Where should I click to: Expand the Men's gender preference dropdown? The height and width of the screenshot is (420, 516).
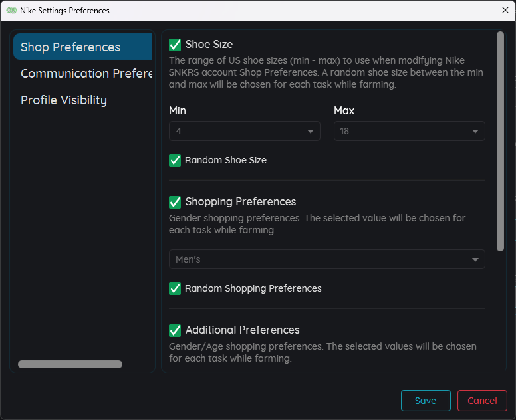326,259
